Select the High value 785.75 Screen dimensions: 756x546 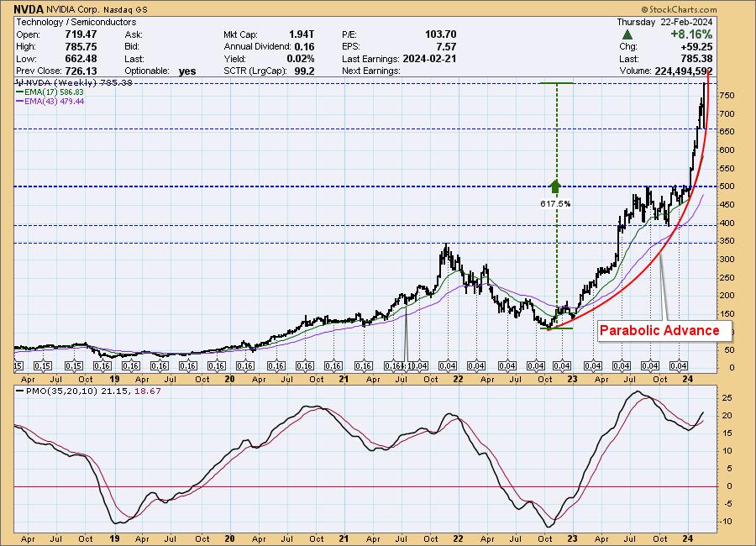click(81, 47)
